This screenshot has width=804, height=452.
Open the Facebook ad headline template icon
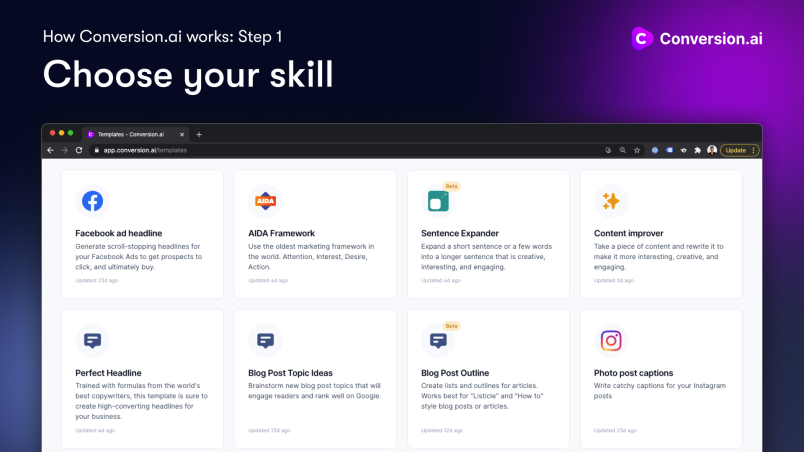(x=92, y=201)
